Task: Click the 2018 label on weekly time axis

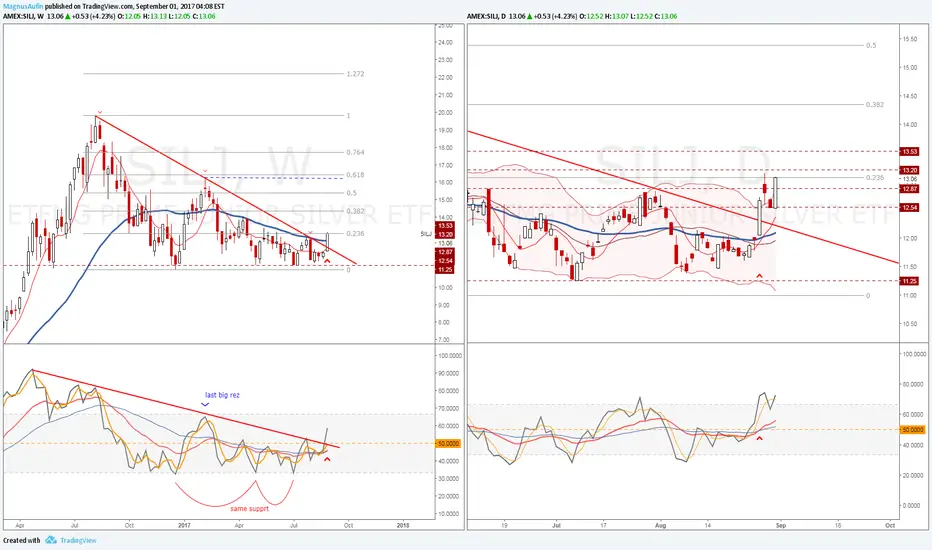Action: tap(403, 525)
